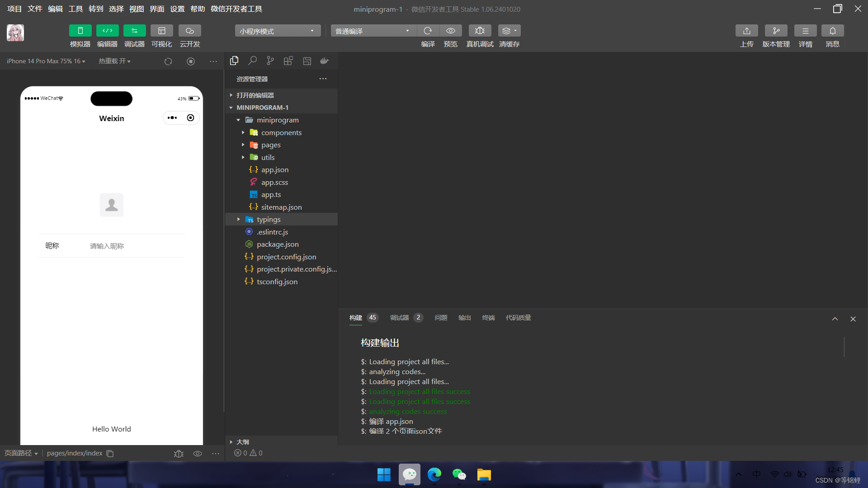The height and width of the screenshot is (488, 868).
Task: Toggle the editor (编辑器) panel button
Action: tap(107, 31)
